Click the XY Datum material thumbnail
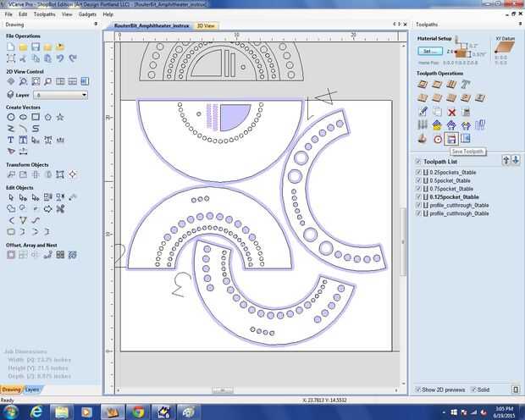525x420 pixels. pos(505,47)
